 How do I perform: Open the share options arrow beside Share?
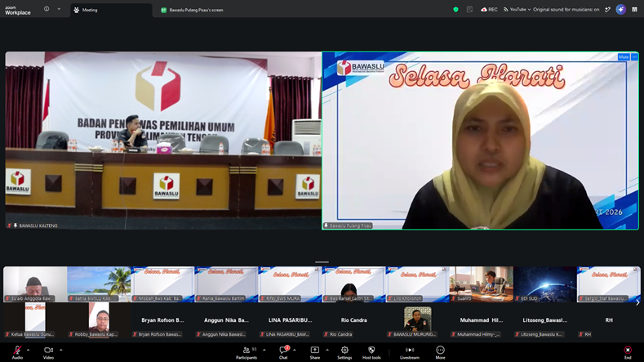[x=327, y=350]
